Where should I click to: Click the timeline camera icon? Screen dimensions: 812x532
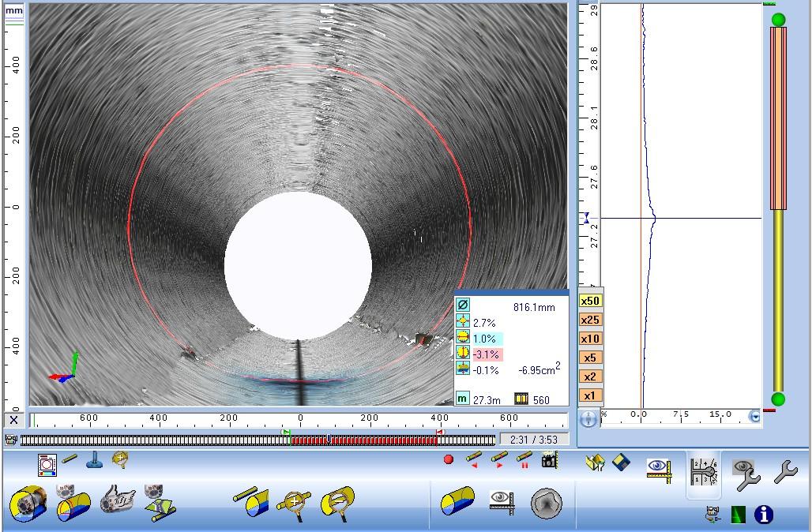11,440
